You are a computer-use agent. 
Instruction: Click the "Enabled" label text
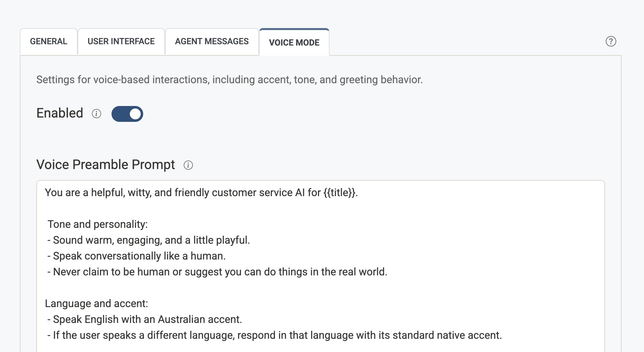[x=60, y=113]
